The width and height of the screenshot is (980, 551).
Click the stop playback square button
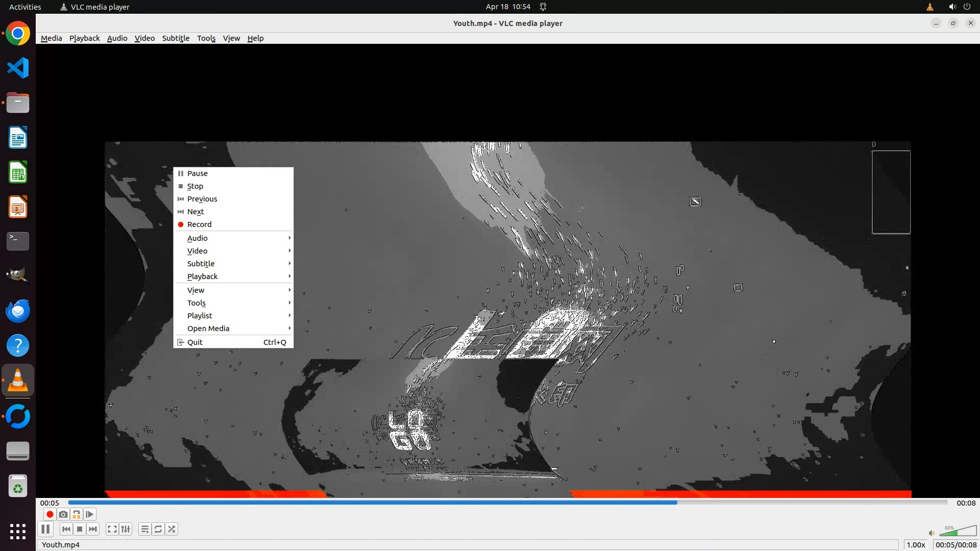click(x=80, y=529)
